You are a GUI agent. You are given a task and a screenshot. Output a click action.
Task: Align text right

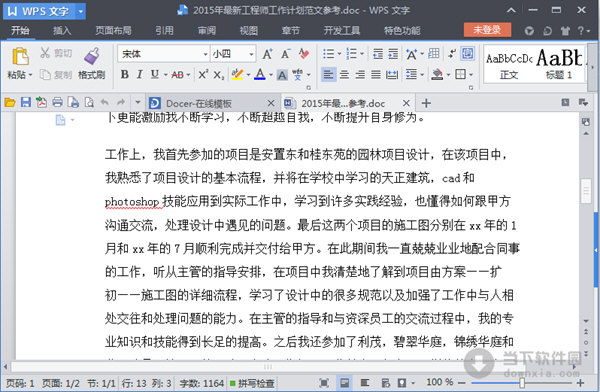tap(360, 74)
